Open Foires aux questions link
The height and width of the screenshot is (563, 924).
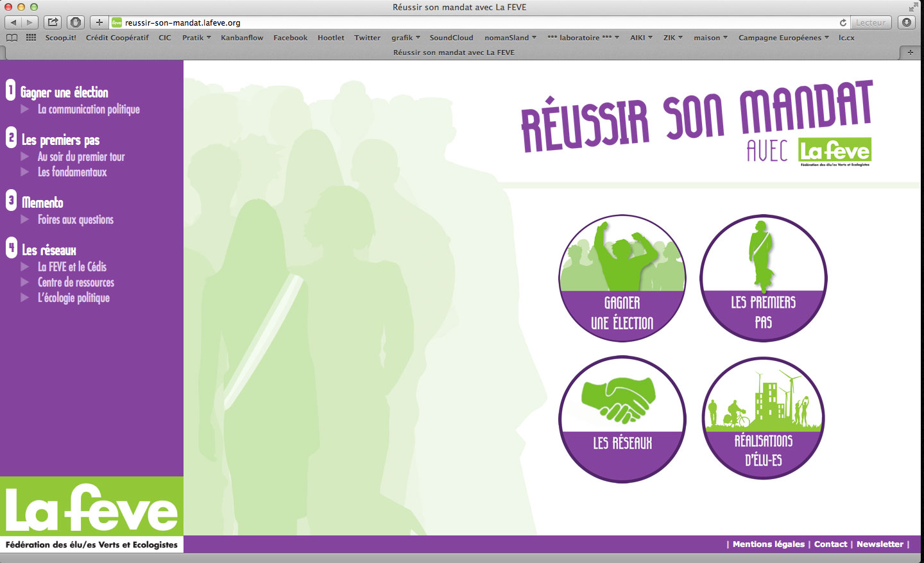click(75, 219)
